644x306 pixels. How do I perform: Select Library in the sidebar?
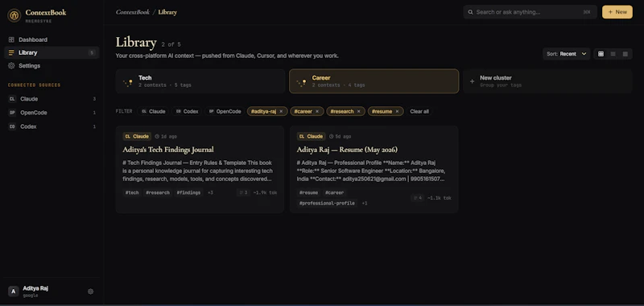tap(52, 52)
